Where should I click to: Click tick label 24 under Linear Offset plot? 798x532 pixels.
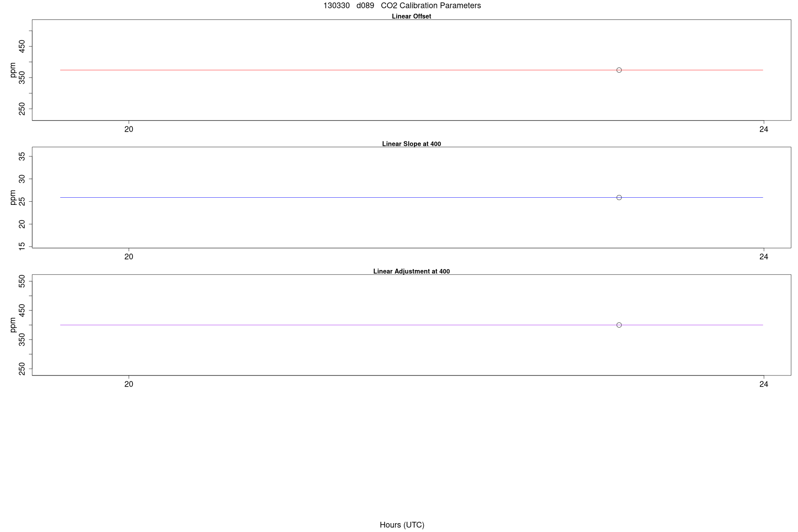click(x=763, y=129)
